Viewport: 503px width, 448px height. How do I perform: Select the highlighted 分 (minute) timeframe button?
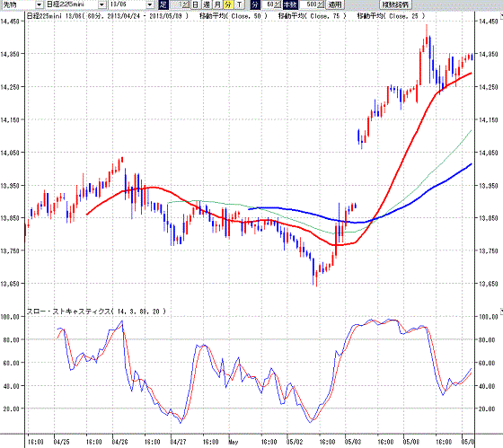[228, 4]
